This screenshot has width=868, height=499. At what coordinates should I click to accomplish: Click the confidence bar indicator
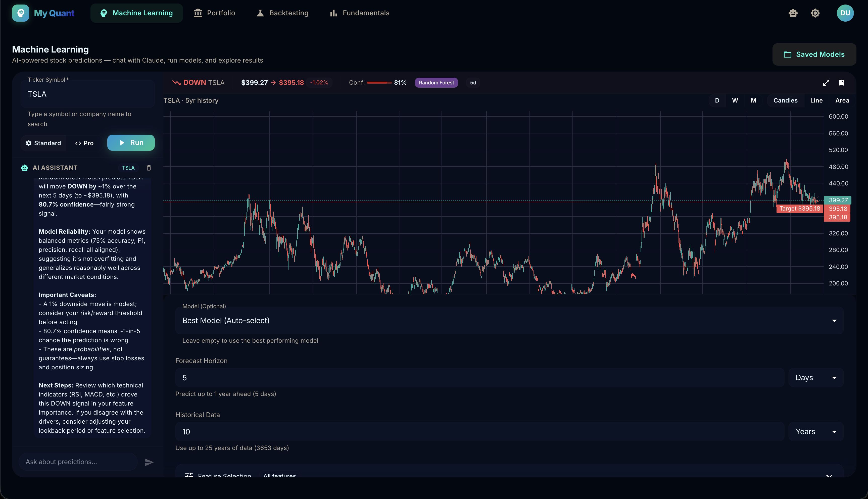[379, 83]
